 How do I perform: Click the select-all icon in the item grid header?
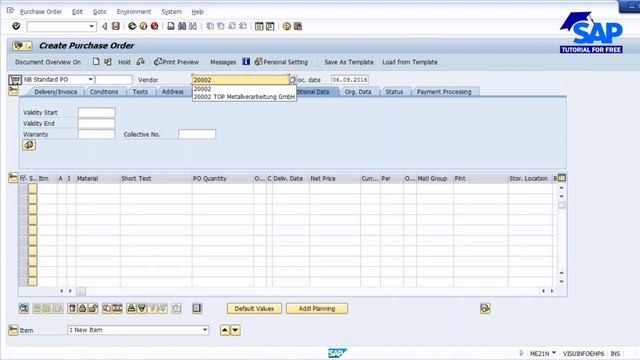coord(23,178)
